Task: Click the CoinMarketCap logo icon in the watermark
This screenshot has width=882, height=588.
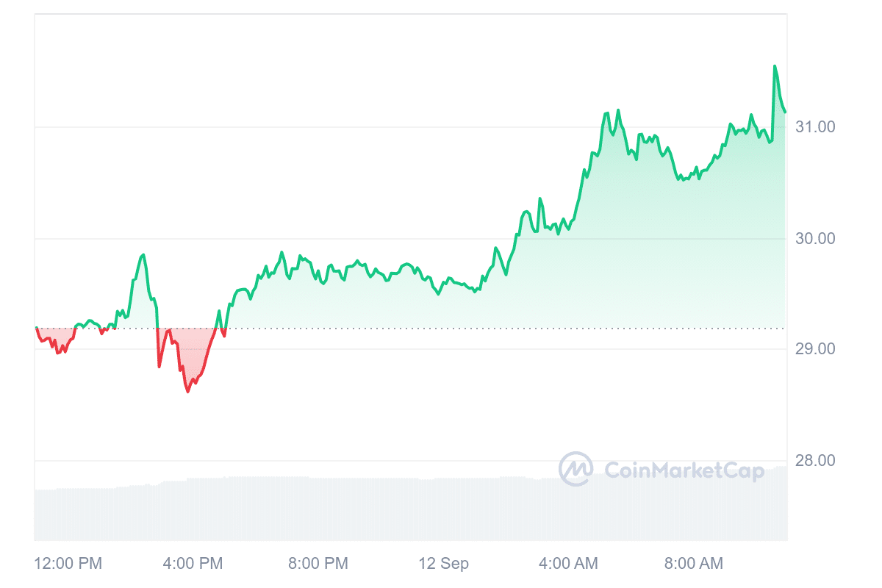Action: tap(576, 469)
